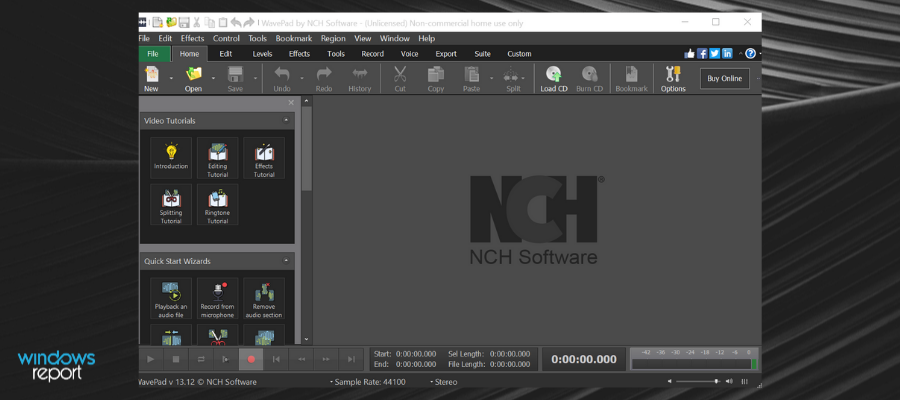This screenshot has height=400, width=900.
Task: Open the Introduction video tutorial
Action: coord(170,157)
